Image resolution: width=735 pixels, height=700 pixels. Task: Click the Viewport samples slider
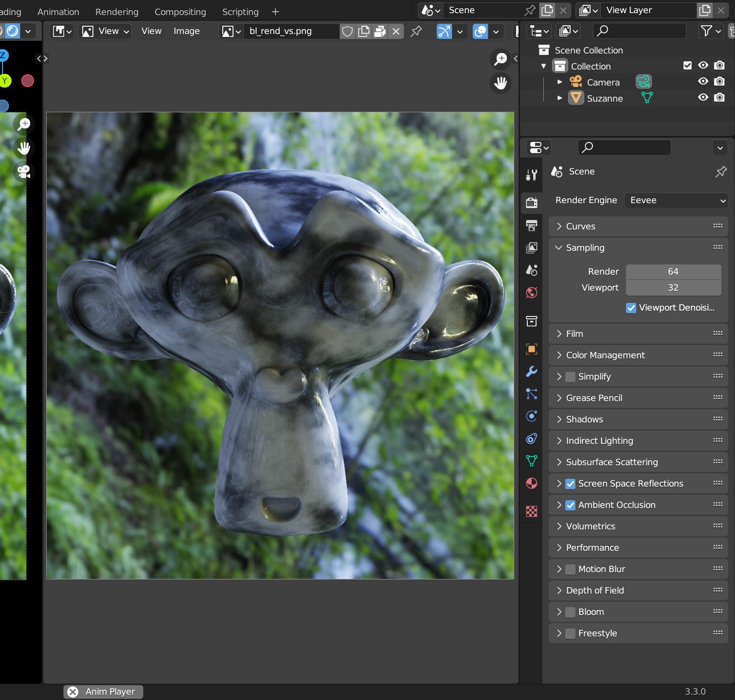pyautogui.click(x=673, y=287)
